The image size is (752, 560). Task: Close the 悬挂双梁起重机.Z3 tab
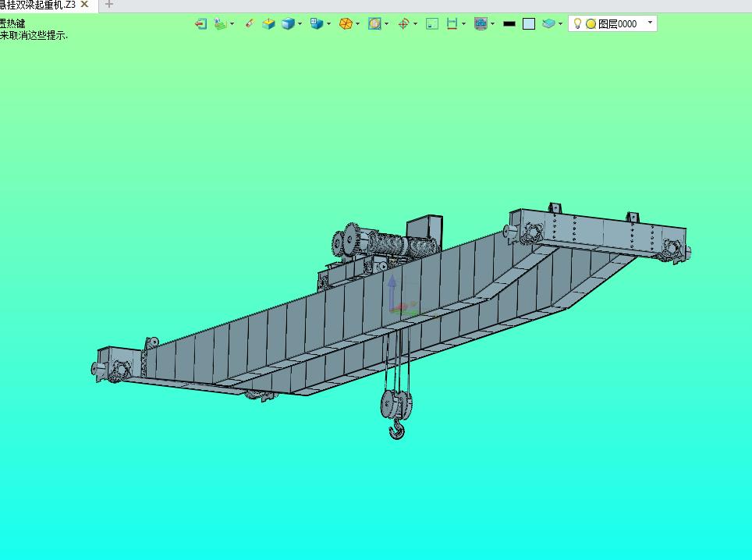point(84,5)
